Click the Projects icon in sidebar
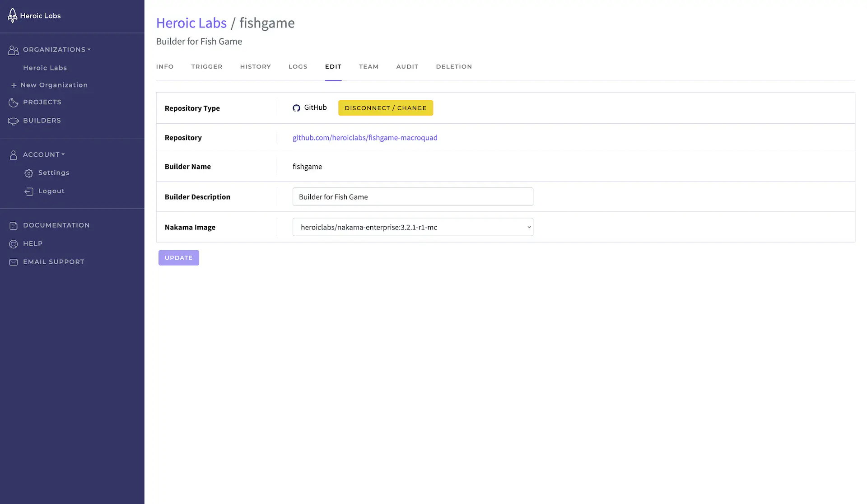This screenshot has height=504, width=867. (x=14, y=103)
